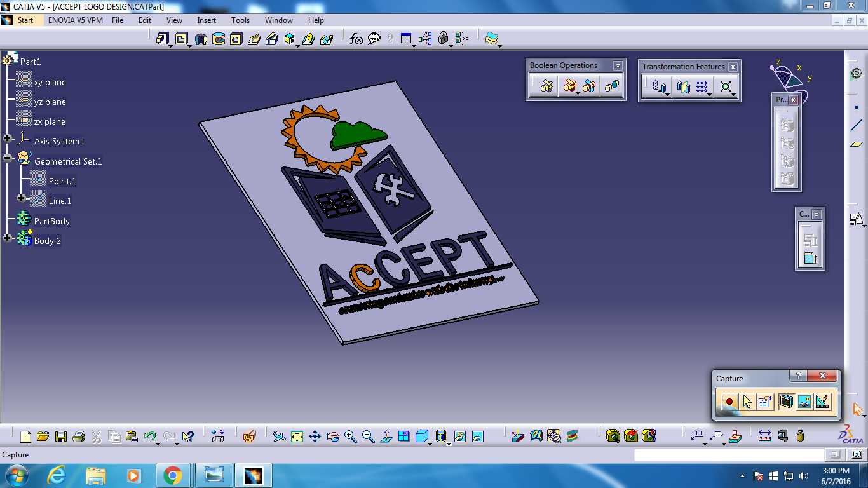Undo the last action
This screenshot has height=488, width=868.
click(x=149, y=437)
